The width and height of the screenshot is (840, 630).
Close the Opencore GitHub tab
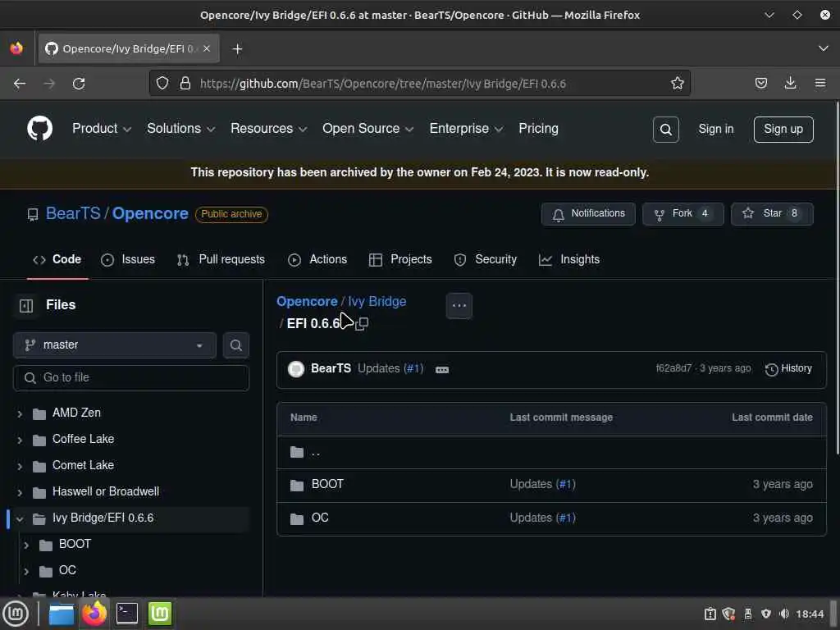(207, 48)
